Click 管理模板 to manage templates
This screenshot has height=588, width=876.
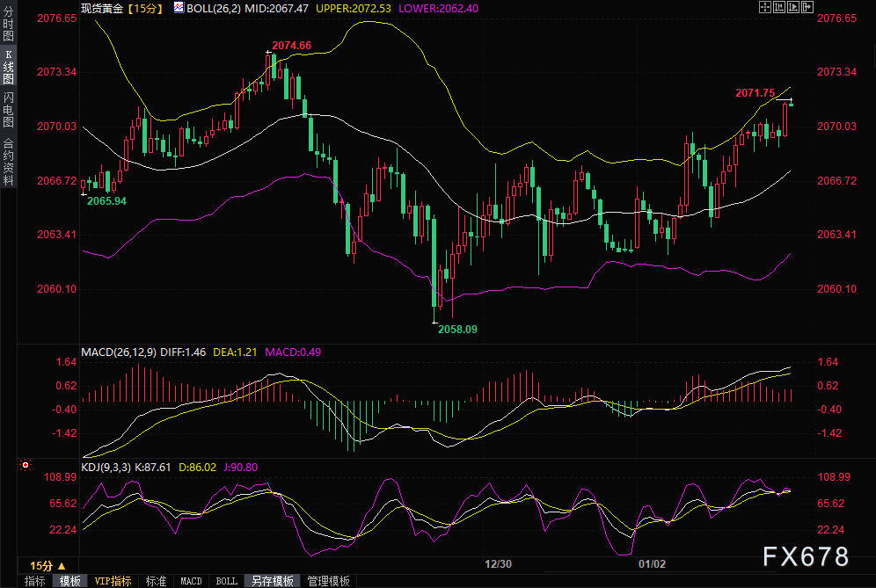click(329, 581)
